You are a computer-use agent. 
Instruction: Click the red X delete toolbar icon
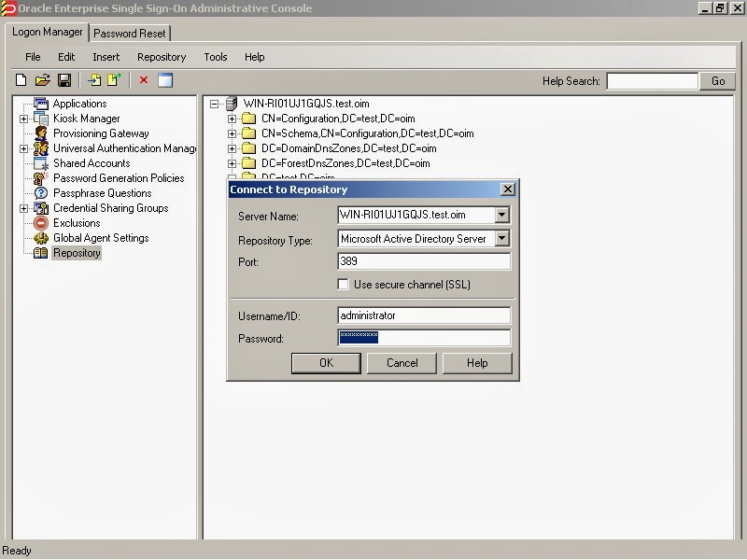143,80
